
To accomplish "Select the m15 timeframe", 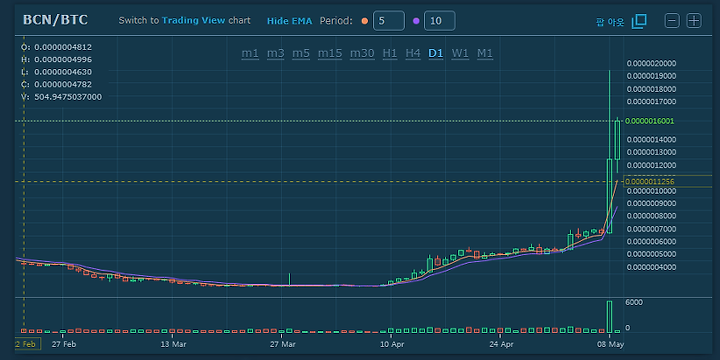I will (330, 53).
